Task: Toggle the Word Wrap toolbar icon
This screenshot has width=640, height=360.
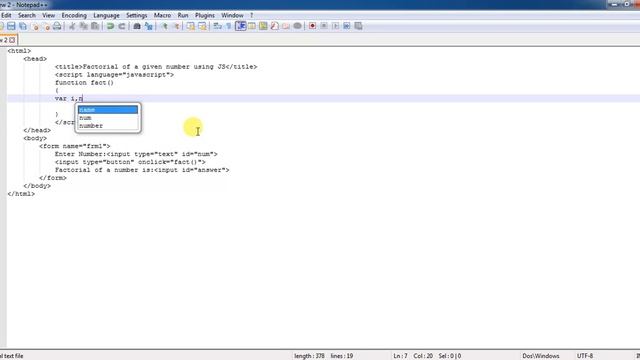Action: pos(218,26)
